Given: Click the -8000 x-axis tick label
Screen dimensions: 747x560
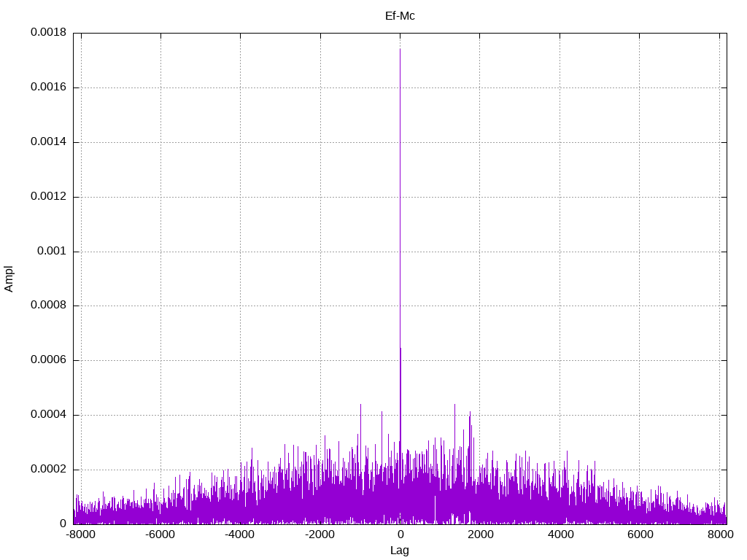Looking at the screenshot, I should click(80, 535).
